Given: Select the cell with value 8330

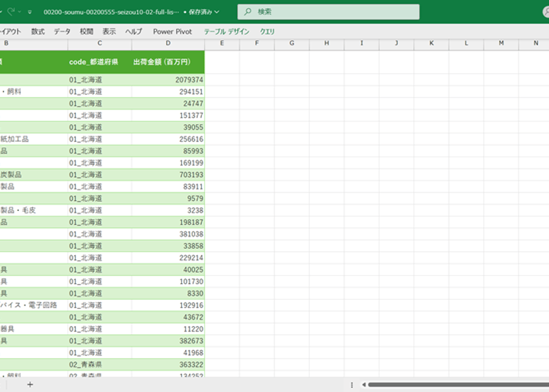Looking at the screenshot, I should [x=168, y=293].
